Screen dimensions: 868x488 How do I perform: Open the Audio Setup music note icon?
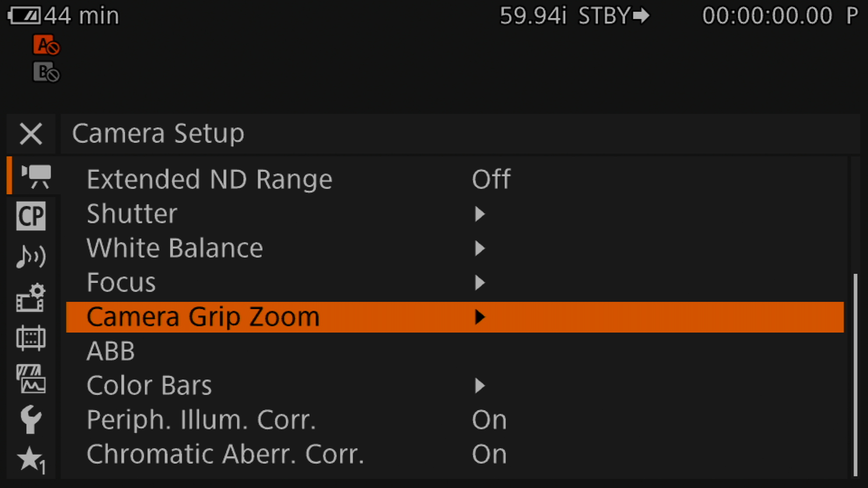tap(31, 256)
